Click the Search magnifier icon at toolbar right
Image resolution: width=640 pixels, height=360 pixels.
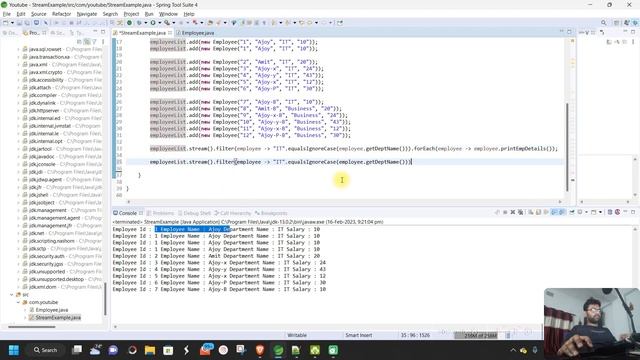coord(604,22)
